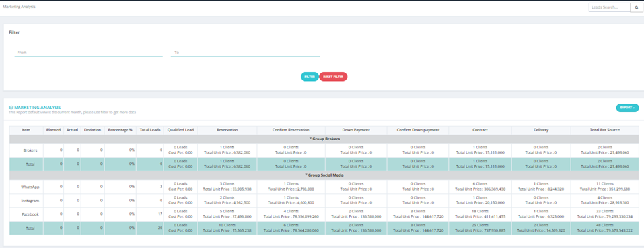Open the Export dropdown button

627,108
